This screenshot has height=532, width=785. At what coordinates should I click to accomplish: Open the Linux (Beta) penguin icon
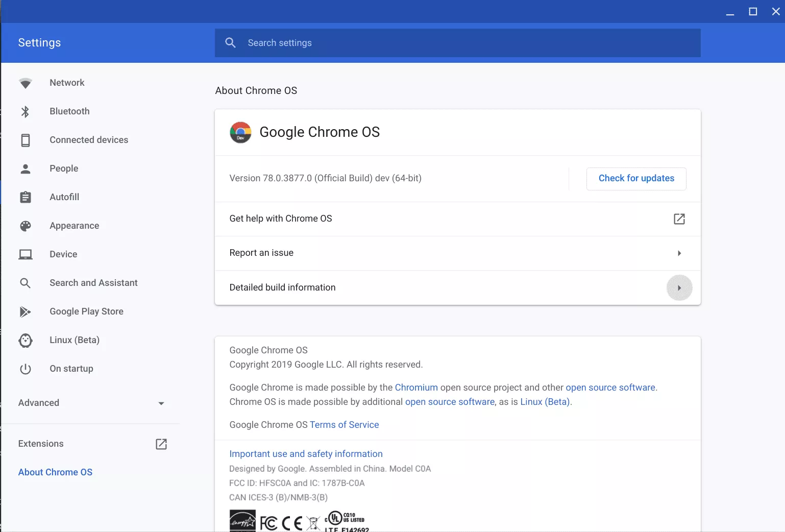26,340
